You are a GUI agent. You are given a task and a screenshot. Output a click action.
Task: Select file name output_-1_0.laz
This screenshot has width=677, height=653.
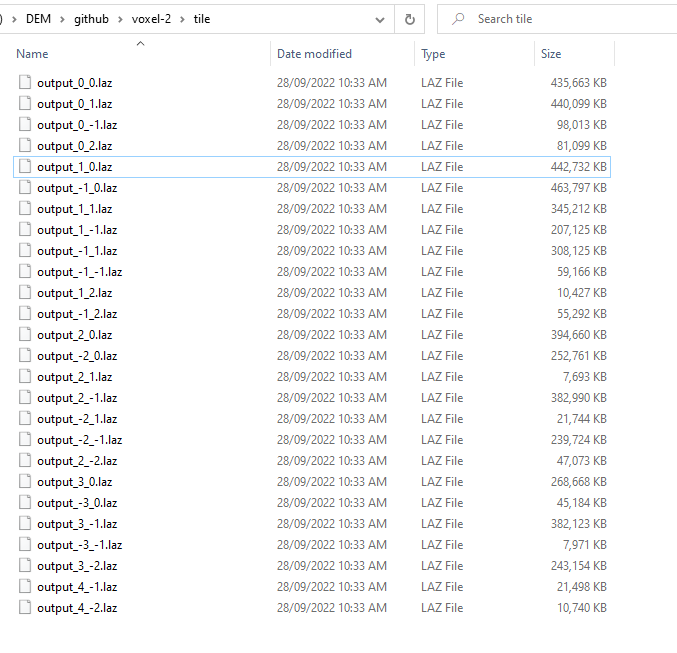pos(77,188)
